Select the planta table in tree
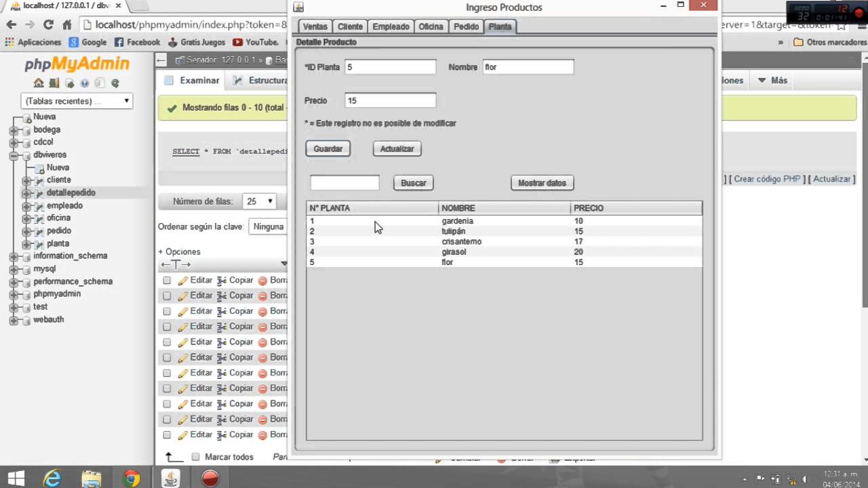The width and height of the screenshot is (868, 488). [58, 243]
